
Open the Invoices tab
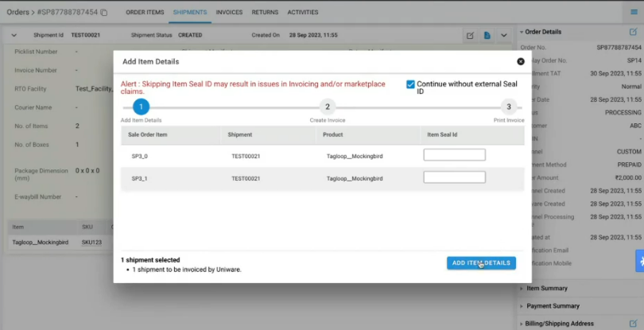(229, 13)
